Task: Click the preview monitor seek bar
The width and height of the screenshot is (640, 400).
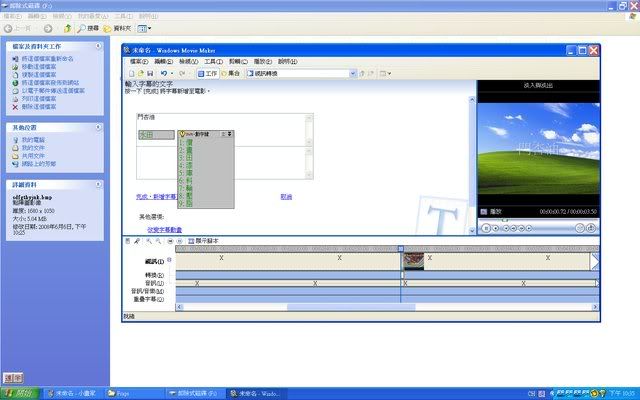Action: (537, 219)
